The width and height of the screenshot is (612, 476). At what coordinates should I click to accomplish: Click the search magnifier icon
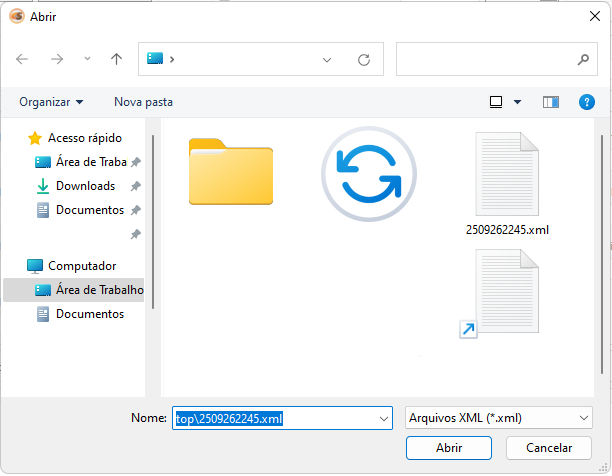coord(583,60)
